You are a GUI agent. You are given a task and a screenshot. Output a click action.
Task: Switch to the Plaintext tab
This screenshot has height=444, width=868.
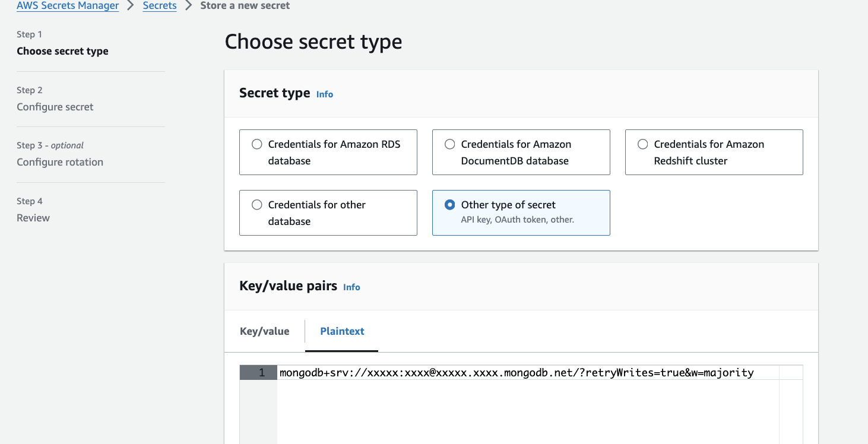342,331
